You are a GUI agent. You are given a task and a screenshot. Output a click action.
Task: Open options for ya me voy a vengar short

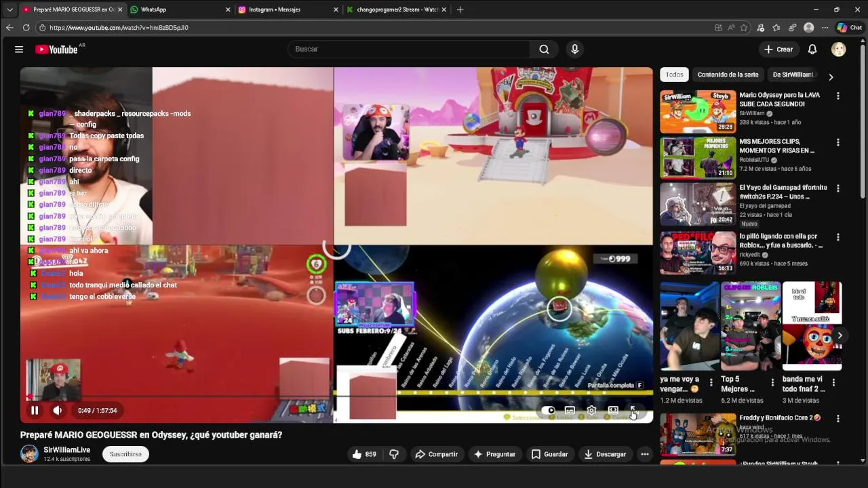click(711, 382)
